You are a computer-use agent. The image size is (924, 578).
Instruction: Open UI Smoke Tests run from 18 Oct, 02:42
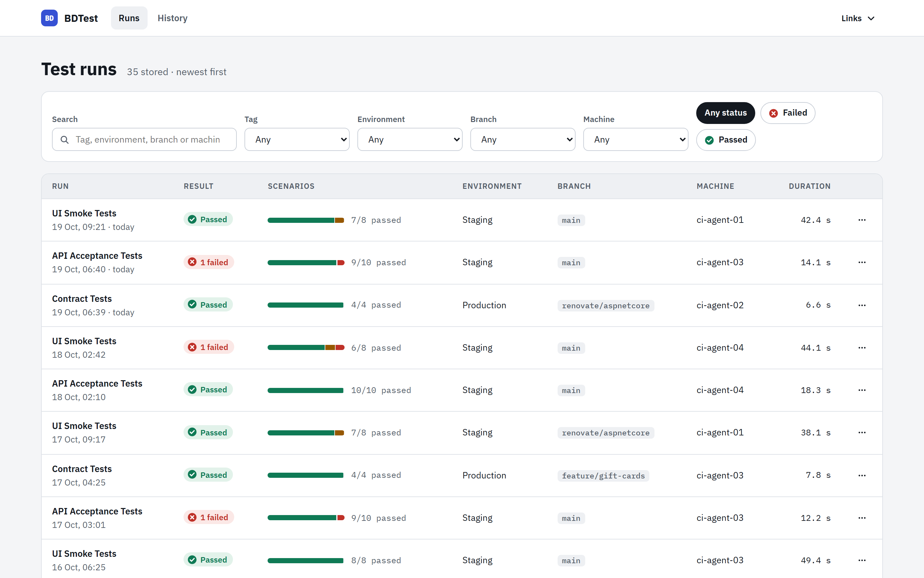(x=84, y=341)
